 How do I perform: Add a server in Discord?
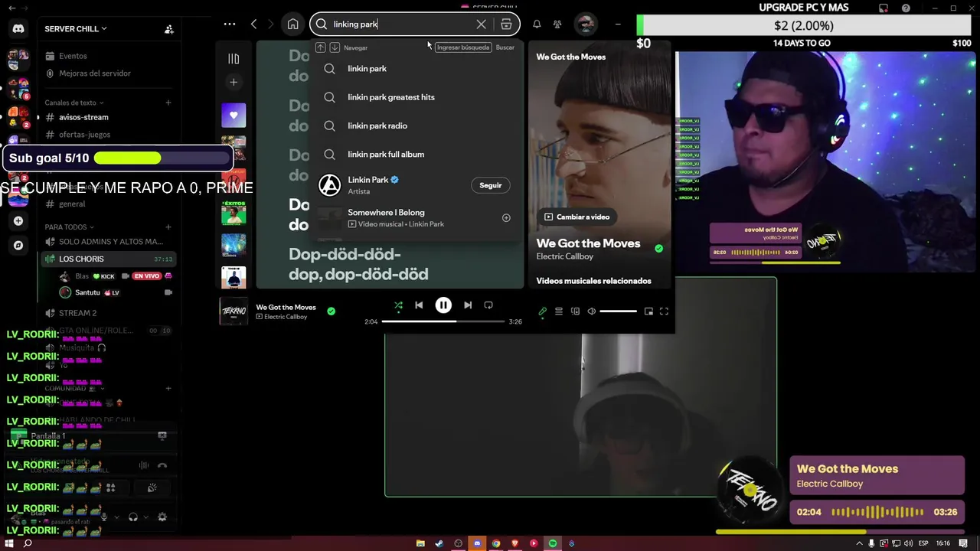[x=18, y=221]
